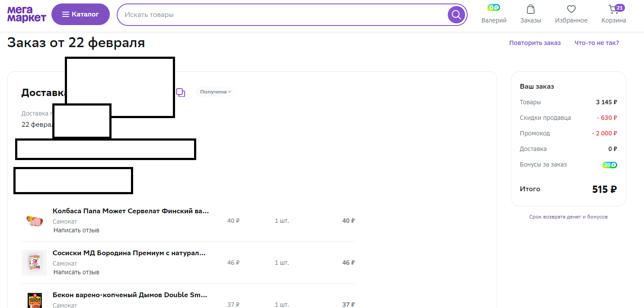644x308 pixels.
Task: Click Повторить заказ link
Action: click(535, 43)
